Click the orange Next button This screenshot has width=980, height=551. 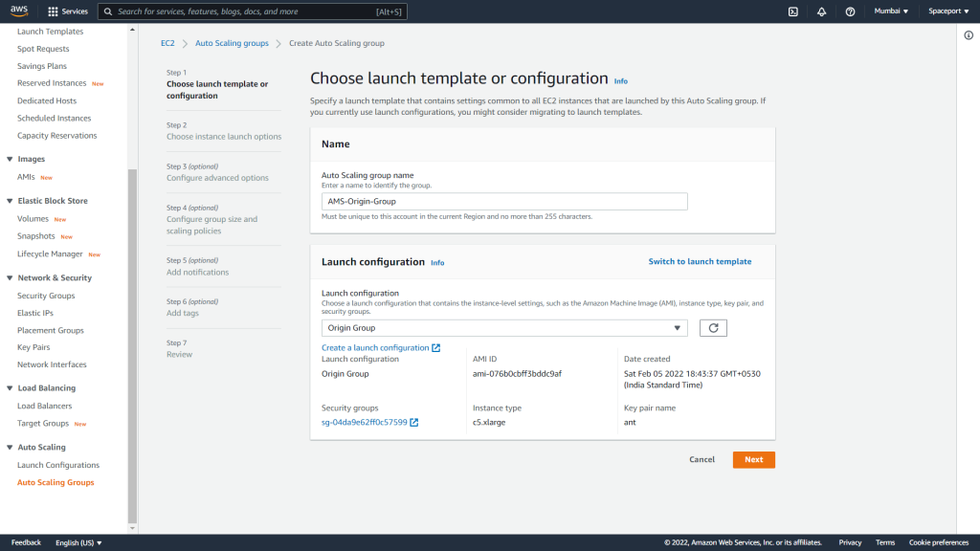(x=754, y=460)
